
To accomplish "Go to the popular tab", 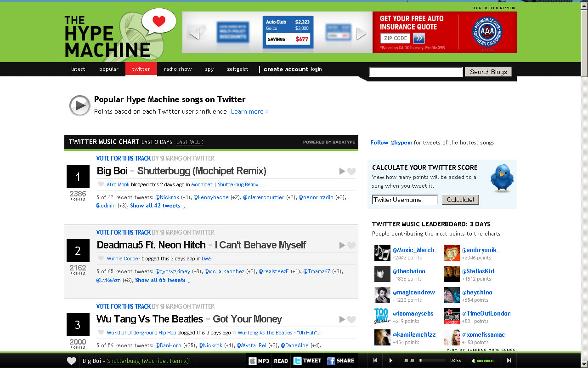I will pyautogui.click(x=109, y=69).
